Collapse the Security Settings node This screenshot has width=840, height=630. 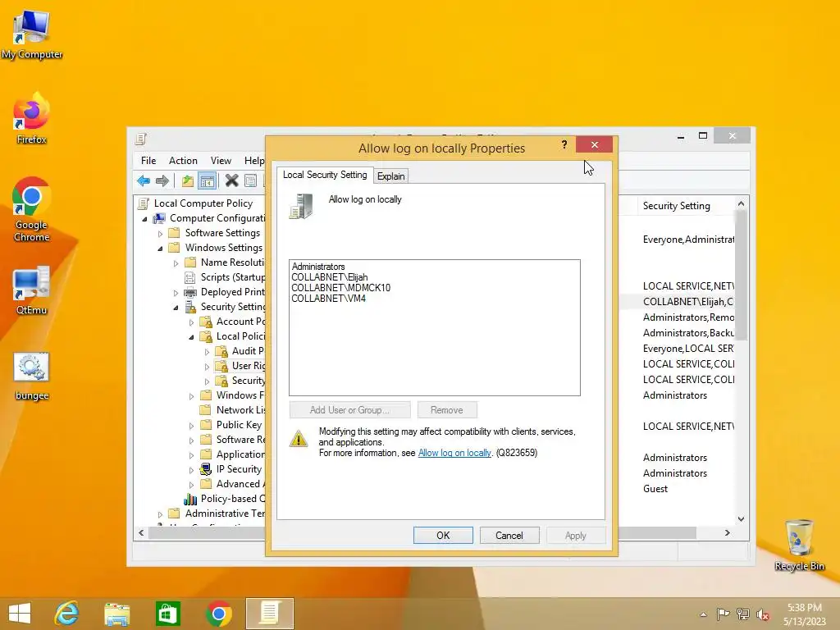(176, 308)
